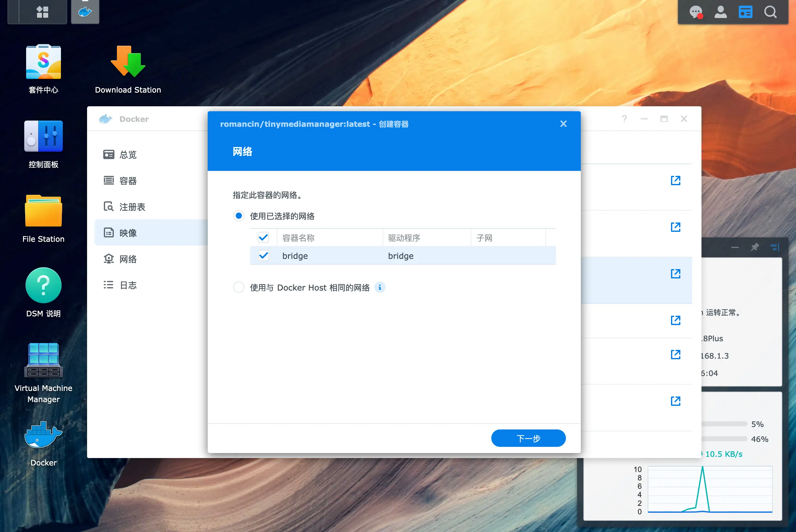
Task: Select 使用与 Docker Host 相同的网络 radio button
Action: coord(238,287)
